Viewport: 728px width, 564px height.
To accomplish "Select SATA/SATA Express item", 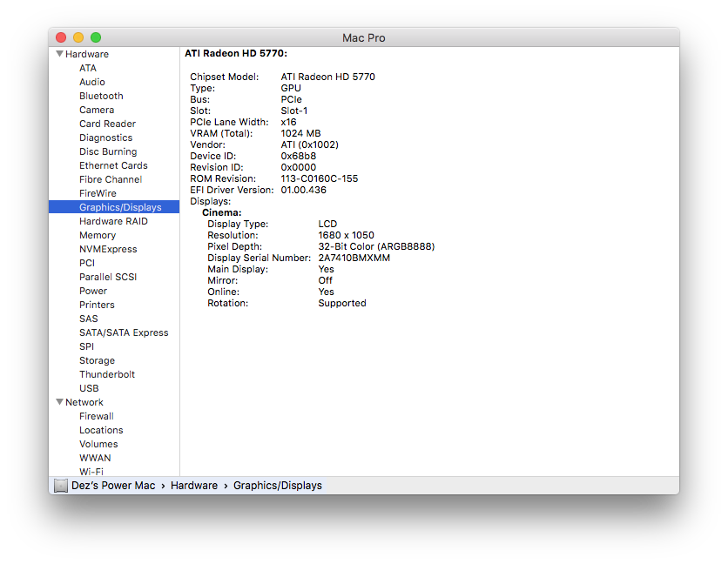I will coord(124,332).
